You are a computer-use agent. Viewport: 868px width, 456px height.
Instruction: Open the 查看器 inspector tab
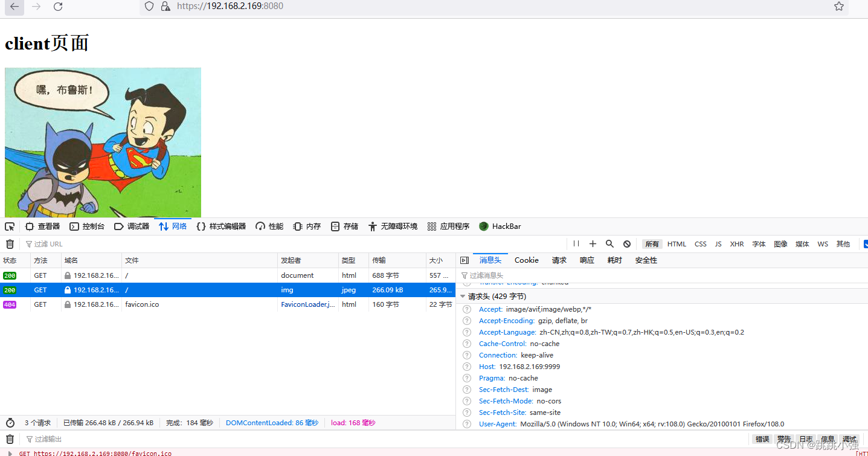(42, 226)
